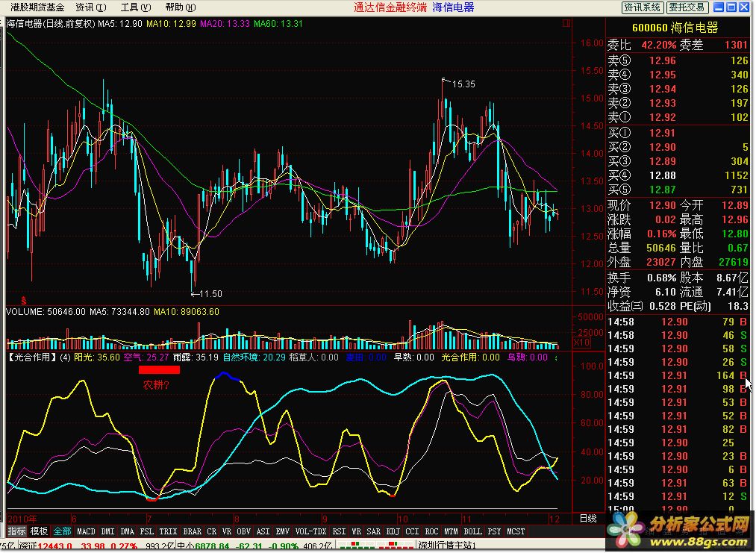Click the 15.35 high price label
The height and width of the screenshot is (553, 756).
pos(463,84)
